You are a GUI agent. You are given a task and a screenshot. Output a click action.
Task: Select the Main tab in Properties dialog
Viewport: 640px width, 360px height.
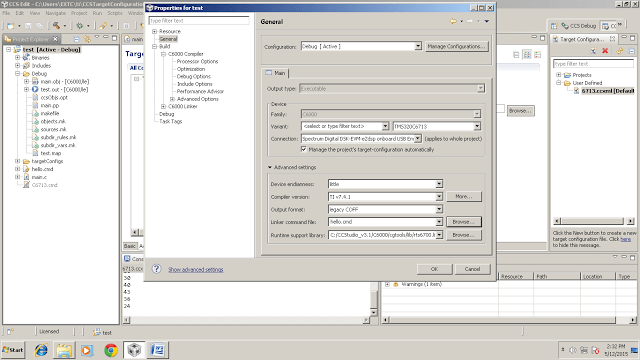[x=276, y=73]
